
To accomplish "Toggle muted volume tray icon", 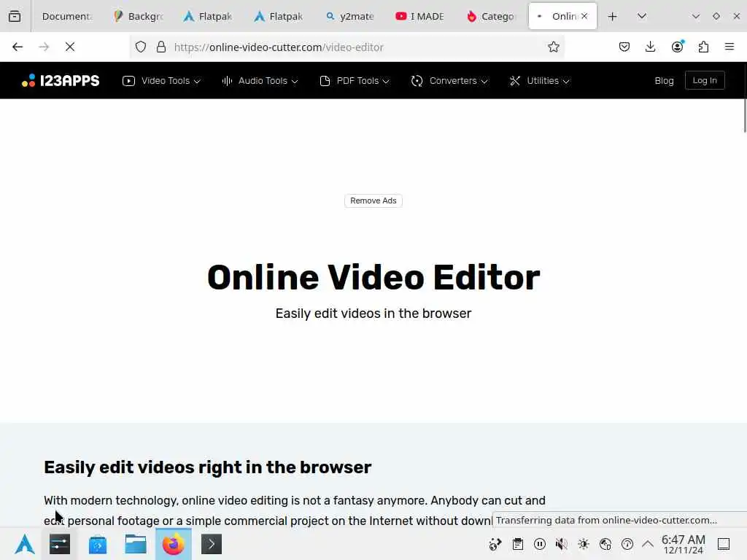I will coord(562,544).
